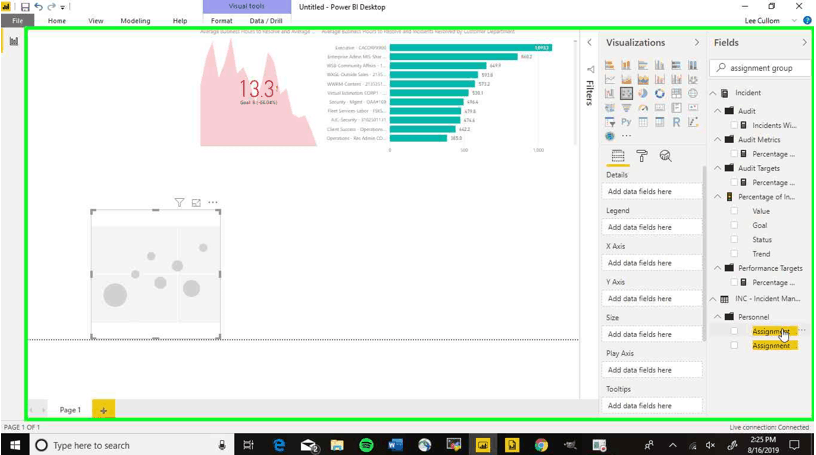Open the Format ribbon tab
This screenshot has height=455, width=816.
coord(222,21)
